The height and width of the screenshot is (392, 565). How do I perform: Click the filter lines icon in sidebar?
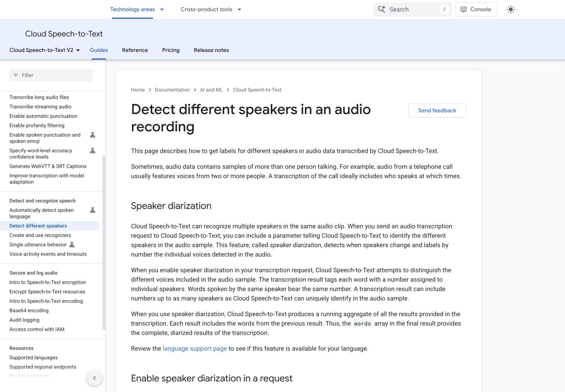pyautogui.click(x=16, y=75)
